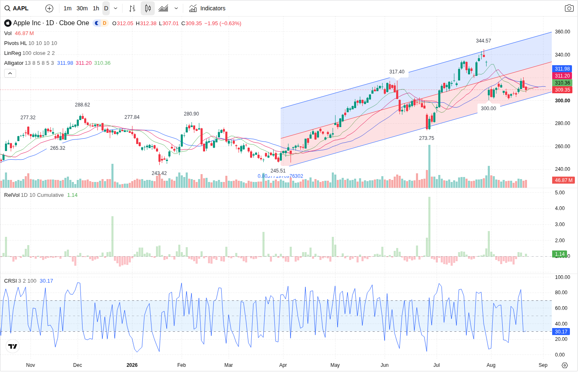
Task: Choose the bars chart style icon
Action: 132,8
